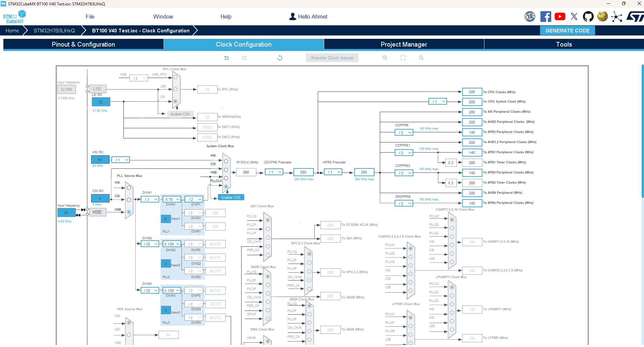Open the ST community network icon
644x347 pixels.
click(617, 17)
